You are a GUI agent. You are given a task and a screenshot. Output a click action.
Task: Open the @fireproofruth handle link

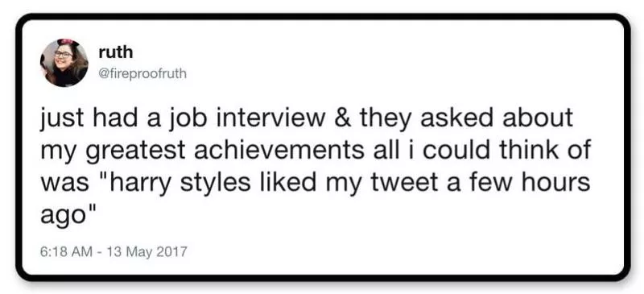[142, 73]
